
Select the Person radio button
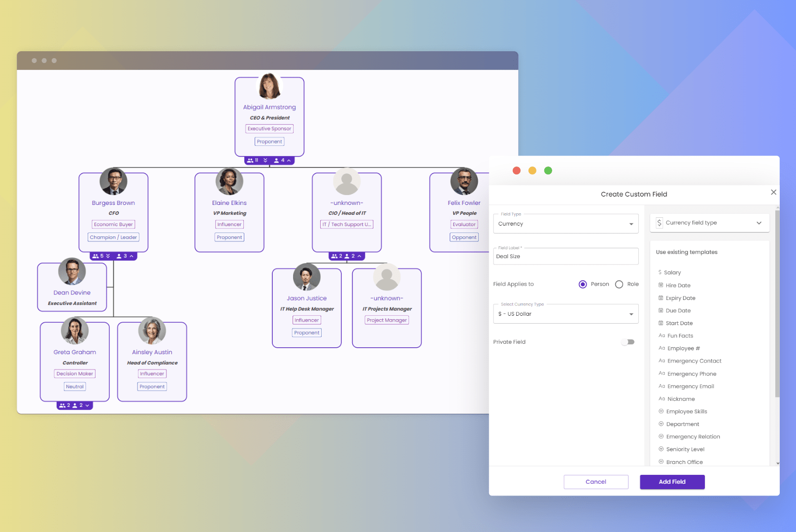583,284
